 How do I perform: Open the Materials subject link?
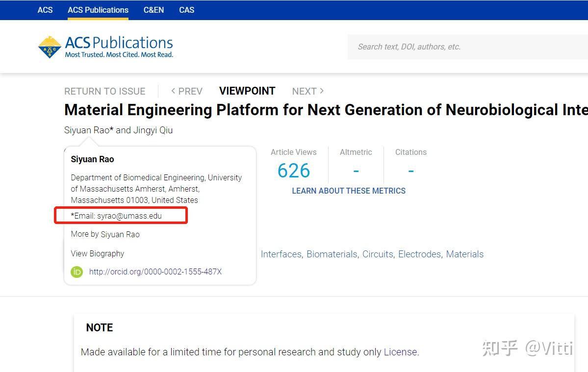click(x=464, y=254)
